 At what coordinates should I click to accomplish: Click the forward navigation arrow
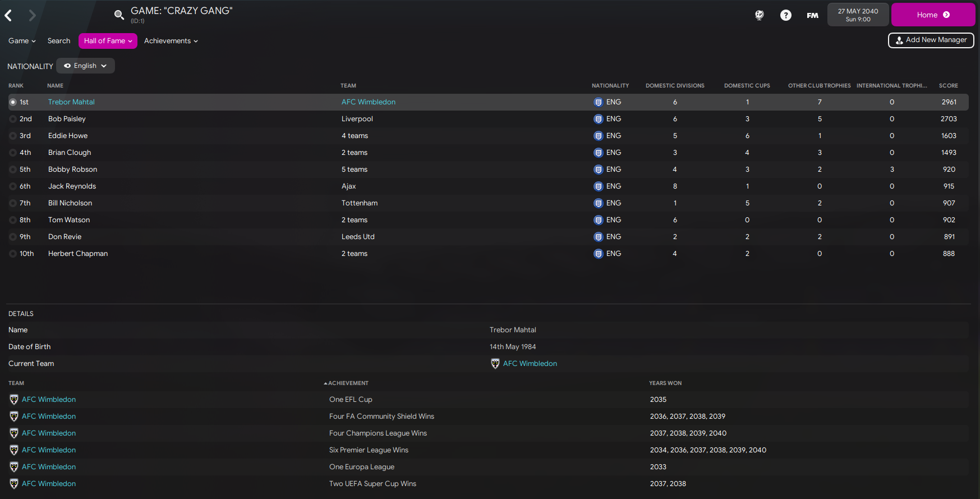click(32, 15)
